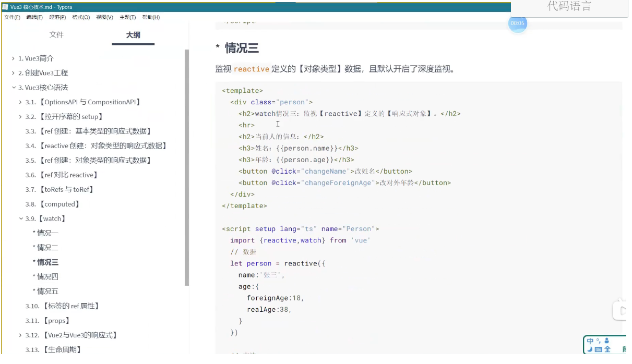Open the 帮助(H) menu
This screenshot has height=364, width=632.
click(151, 17)
